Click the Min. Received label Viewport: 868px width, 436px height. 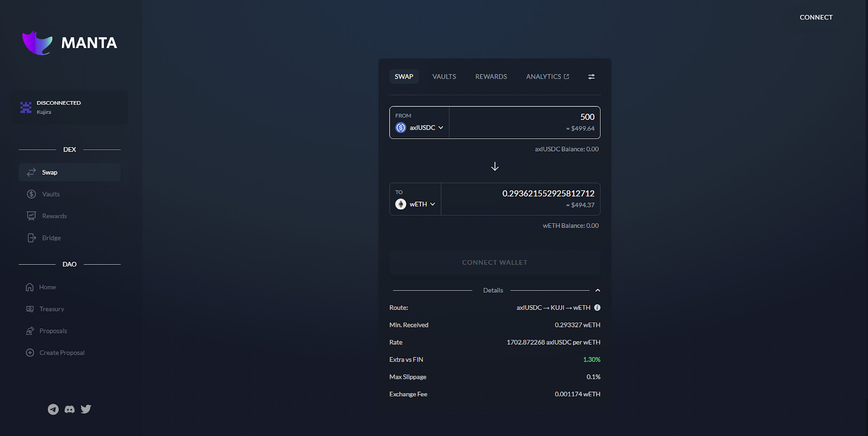point(409,325)
